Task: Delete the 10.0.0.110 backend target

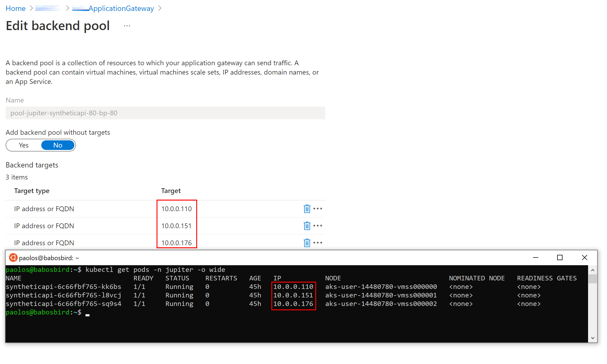Action: 307,209
